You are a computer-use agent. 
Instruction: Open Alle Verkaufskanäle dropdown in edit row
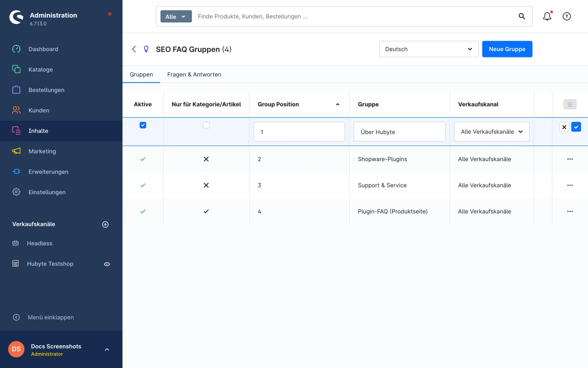[492, 132]
